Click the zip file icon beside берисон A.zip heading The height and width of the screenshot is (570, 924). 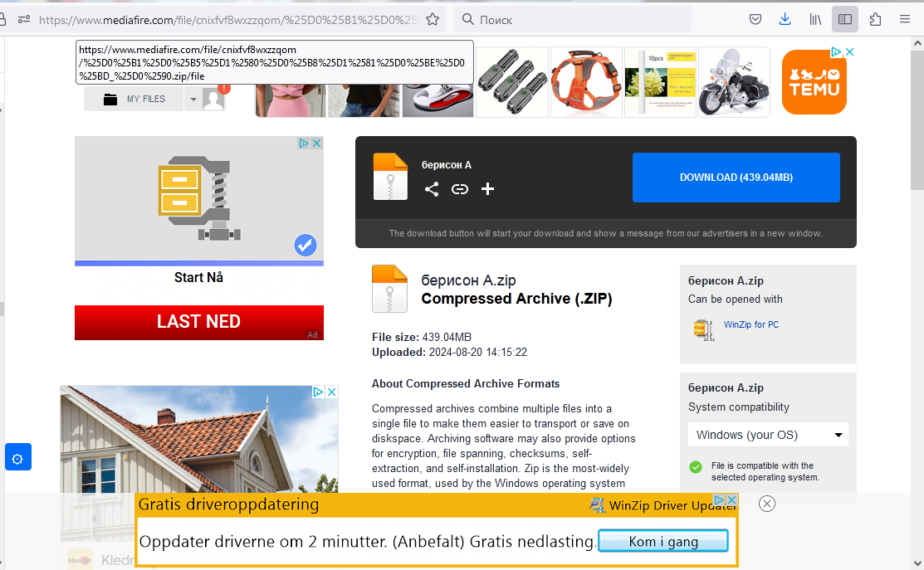click(389, 289)
